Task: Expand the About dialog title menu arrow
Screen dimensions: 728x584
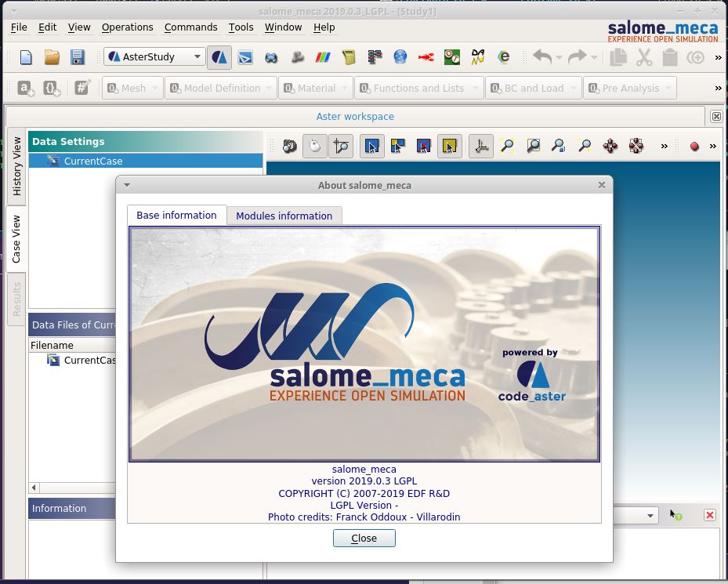Action: pyautogui.click(x=127, y=185)
